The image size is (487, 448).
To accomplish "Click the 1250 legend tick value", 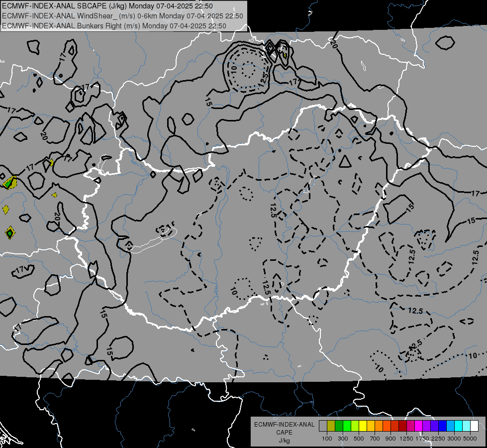I will tap(406, 439).
